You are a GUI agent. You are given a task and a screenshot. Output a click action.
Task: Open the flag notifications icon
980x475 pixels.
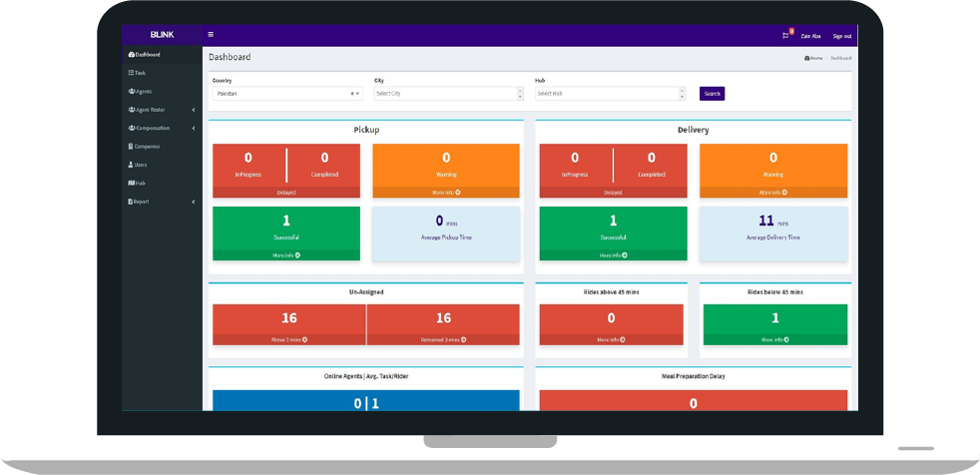click(785, 36)
